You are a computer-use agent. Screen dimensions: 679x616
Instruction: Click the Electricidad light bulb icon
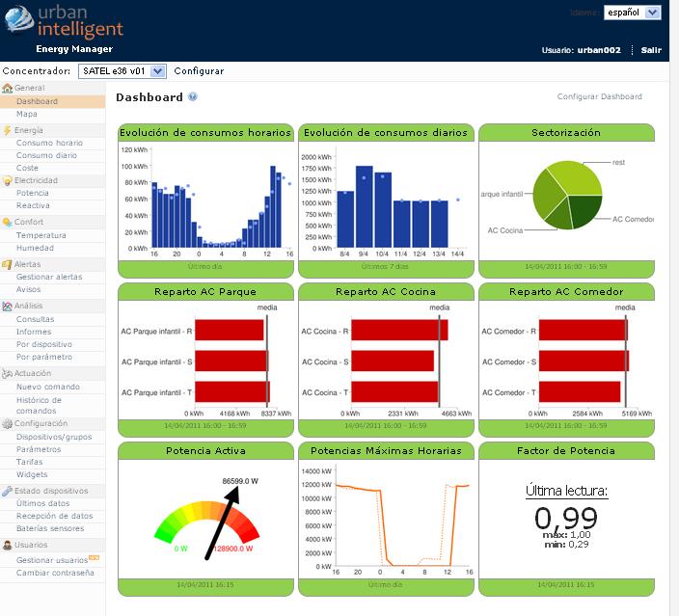[8, 180]
